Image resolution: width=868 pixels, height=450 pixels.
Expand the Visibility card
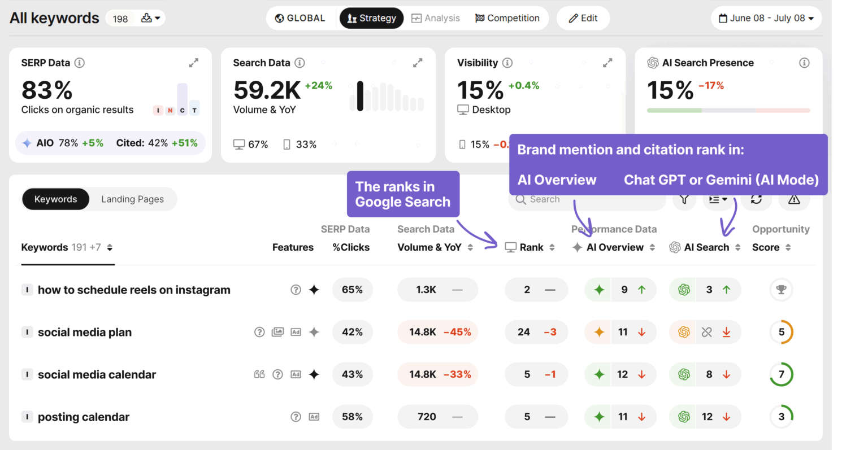[x=607, y=63]
